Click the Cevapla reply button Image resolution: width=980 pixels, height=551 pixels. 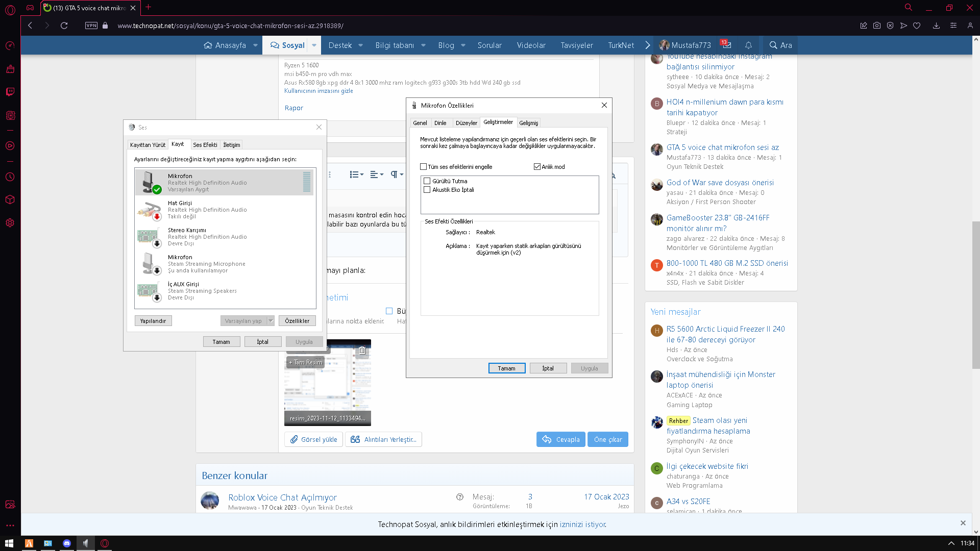click(560, 439)
